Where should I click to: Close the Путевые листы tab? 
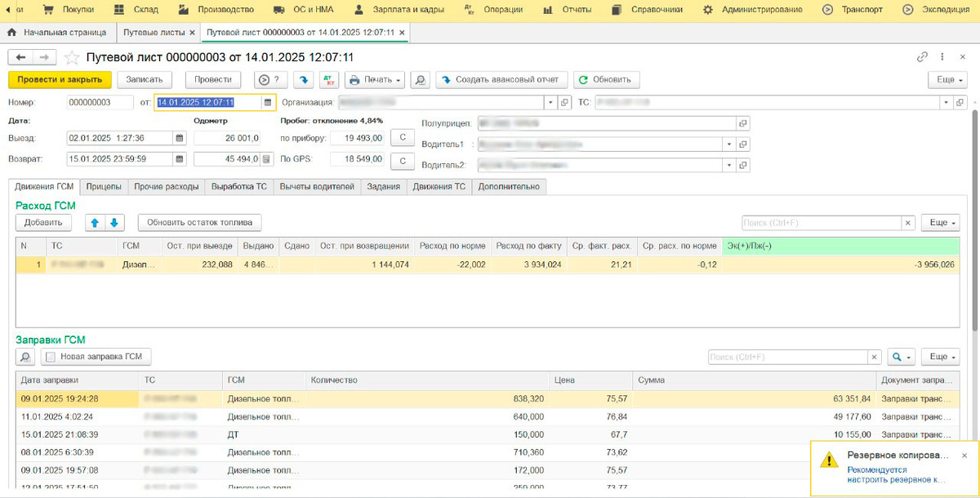192,33
